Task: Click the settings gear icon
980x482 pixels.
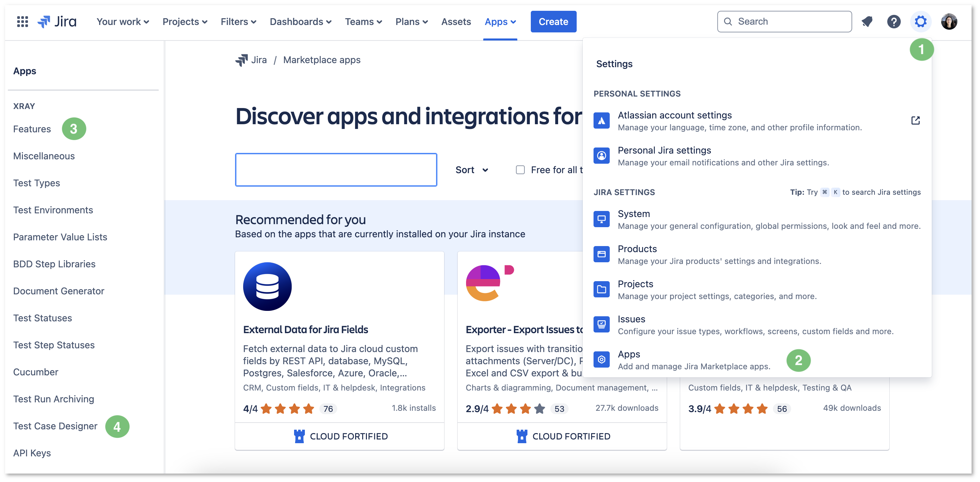Action: coord(920,22)
